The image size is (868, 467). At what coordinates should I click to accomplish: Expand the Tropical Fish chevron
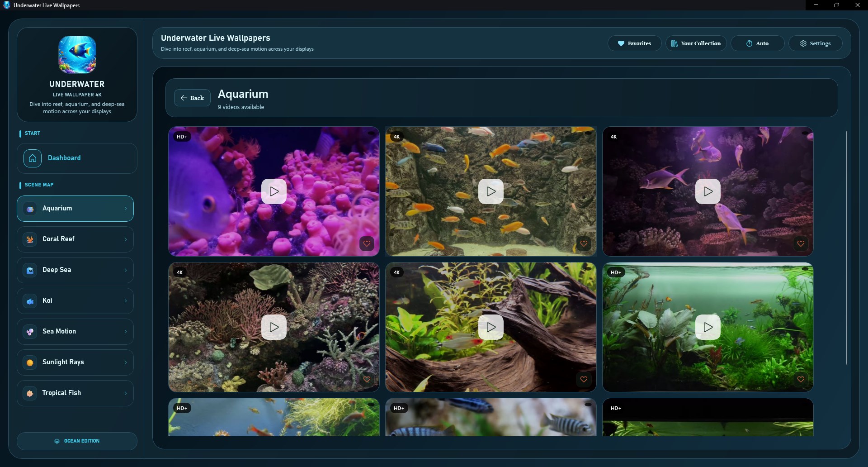click(x=126, y=393)
